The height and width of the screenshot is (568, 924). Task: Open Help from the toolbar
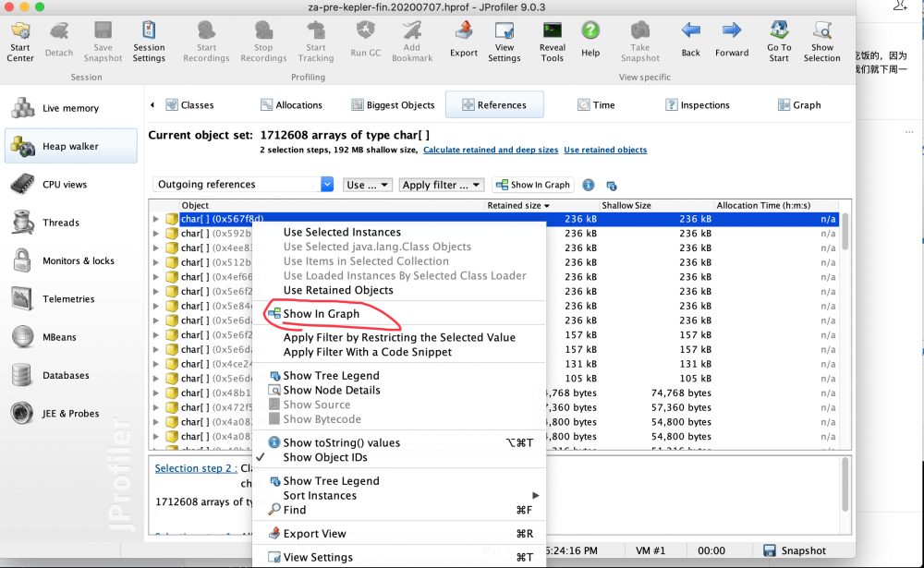click(x=590, y=42)
